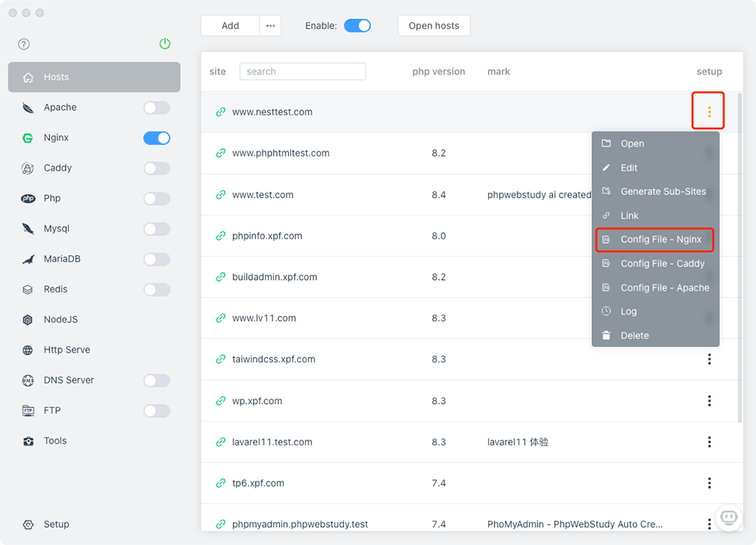Open setup menu for wp.xpf.com
Screen dimensions: 756x545
pyautogui.click(x=709, y=401)
